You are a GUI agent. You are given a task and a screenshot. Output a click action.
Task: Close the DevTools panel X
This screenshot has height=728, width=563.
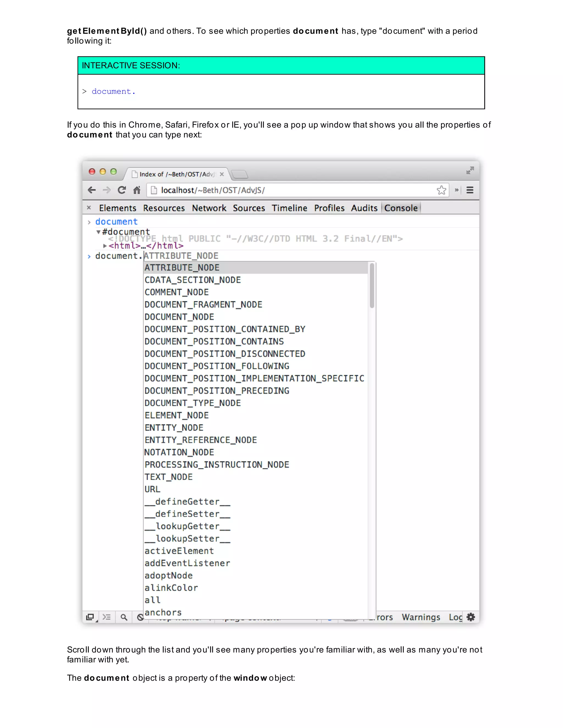(x=89, y=208)
